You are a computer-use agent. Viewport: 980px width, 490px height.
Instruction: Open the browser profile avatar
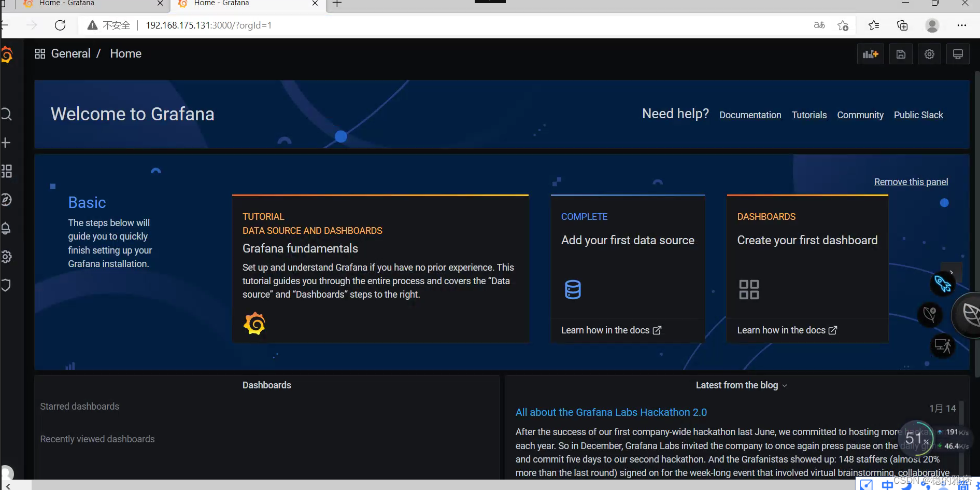(x=932, y=25)
